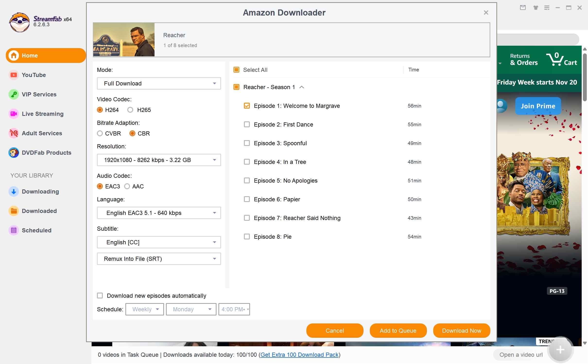
Task: Enable Download new episodes automatically
Action: (x=100, y=296)
